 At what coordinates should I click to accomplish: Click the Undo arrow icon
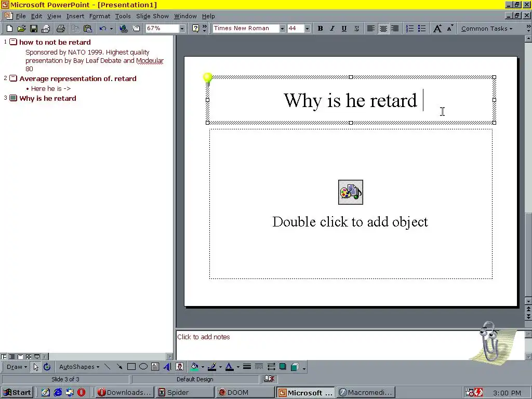103,29
